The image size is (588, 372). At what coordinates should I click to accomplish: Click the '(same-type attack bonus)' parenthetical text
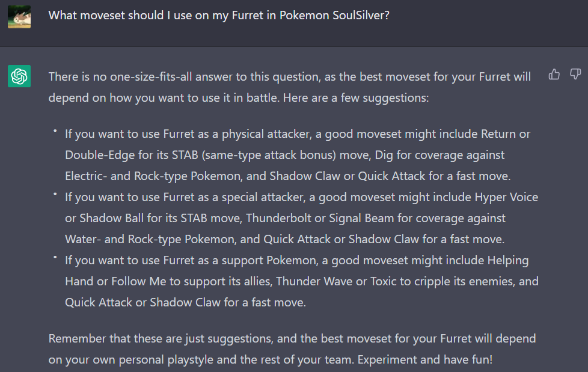(269, 155)
